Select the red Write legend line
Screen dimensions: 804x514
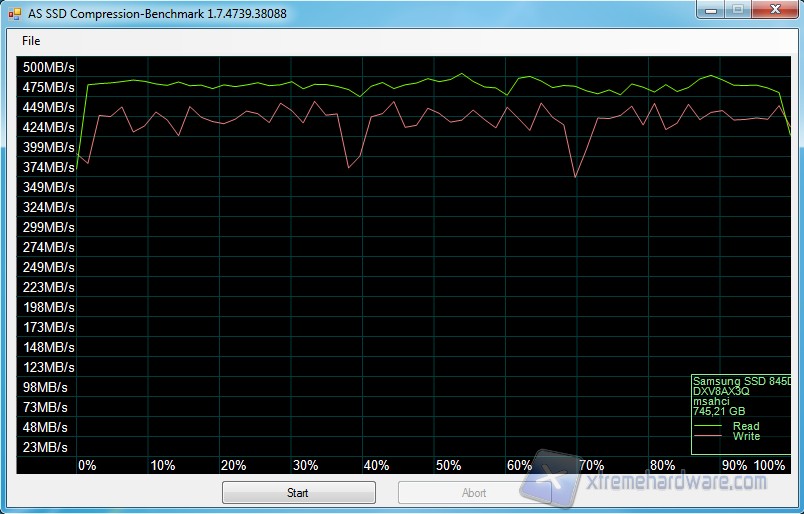710,437
